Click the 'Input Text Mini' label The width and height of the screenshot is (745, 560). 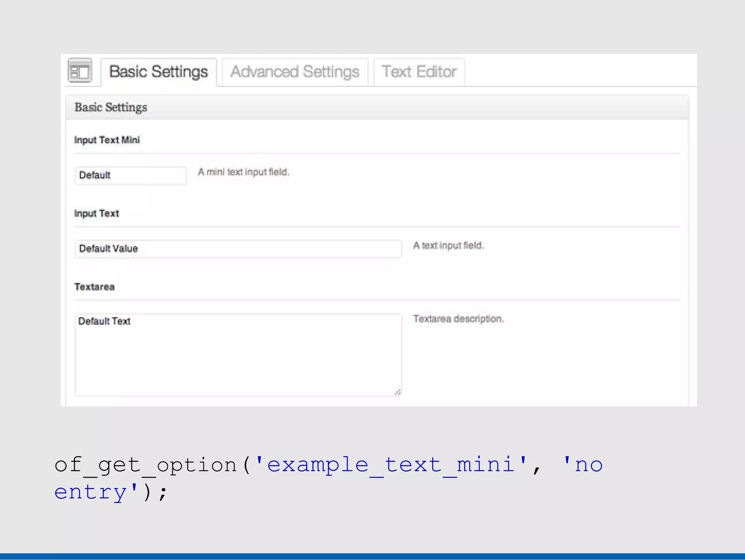tap(107, 140)
